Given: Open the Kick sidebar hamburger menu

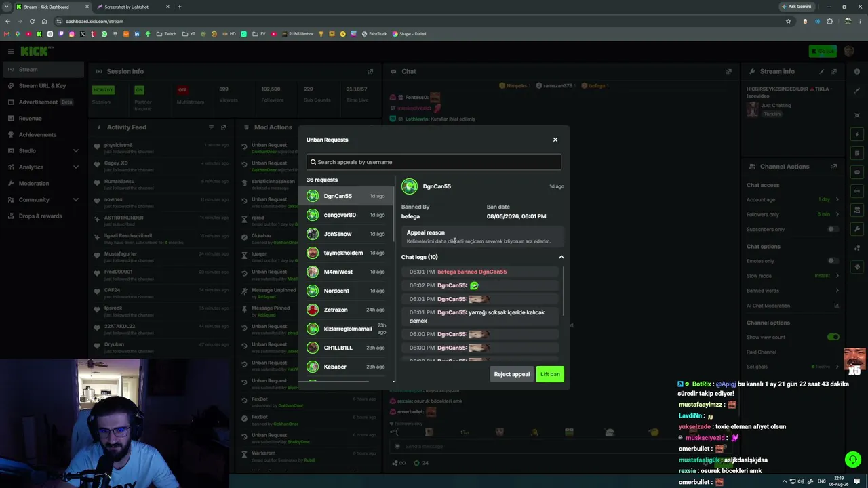Looking at the screenshot, I should (10, 51).
